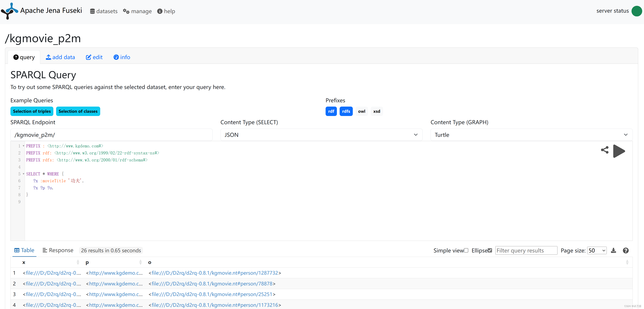Open person/1287732 link in results

pos(215,273)
